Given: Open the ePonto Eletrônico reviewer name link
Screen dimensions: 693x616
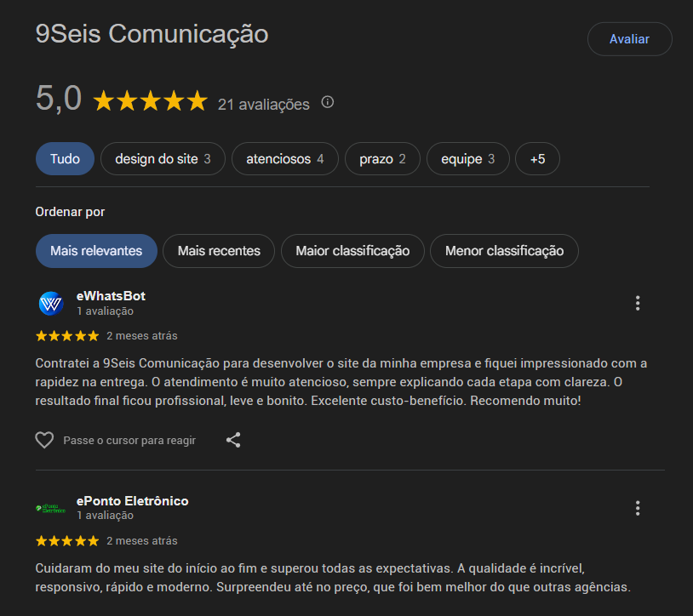Looking at the screenshot, I should click(x=132, y=501).
